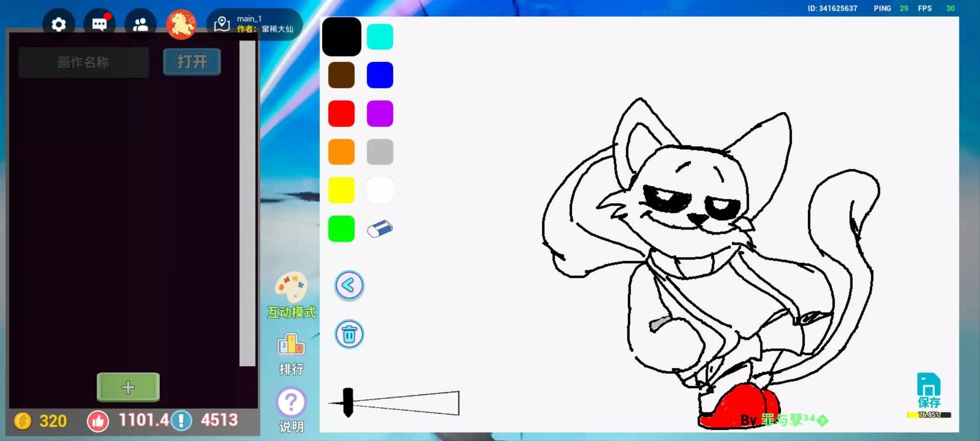
Task: Select the black color swatch
Action: [342, 37]
